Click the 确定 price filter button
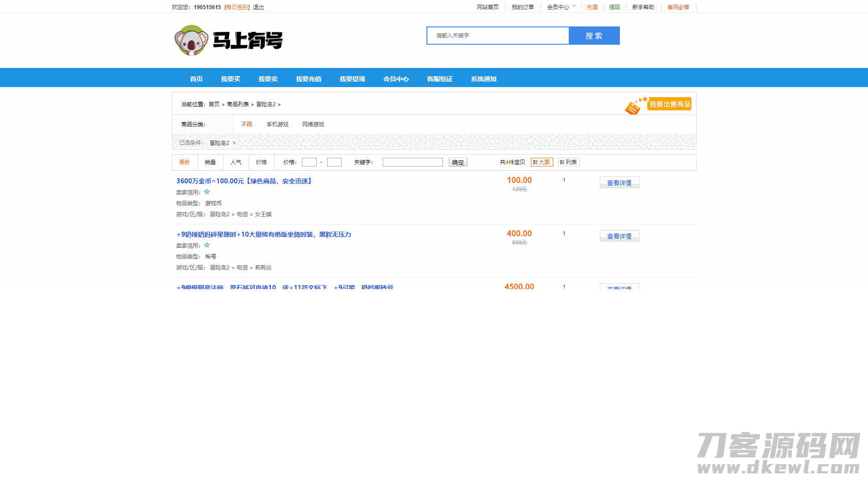Screen dimensions: 868x477 (457, 162)
